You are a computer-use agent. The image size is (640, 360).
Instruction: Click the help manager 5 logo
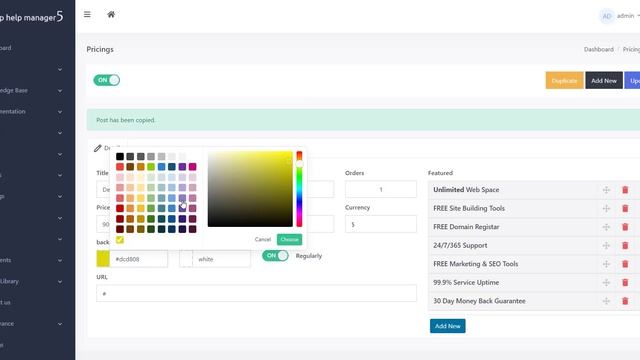coord(31,17)
